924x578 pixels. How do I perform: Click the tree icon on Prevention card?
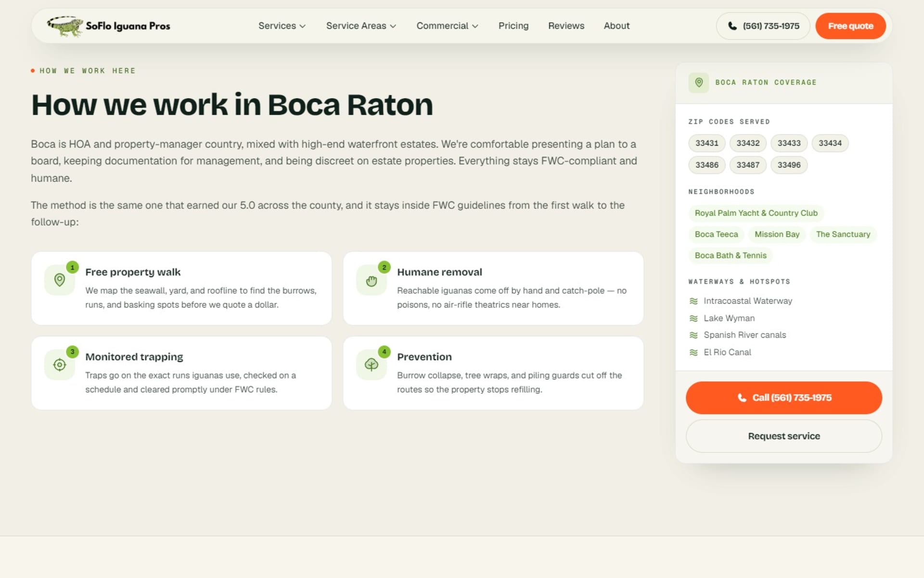click(x=372, y=365)
